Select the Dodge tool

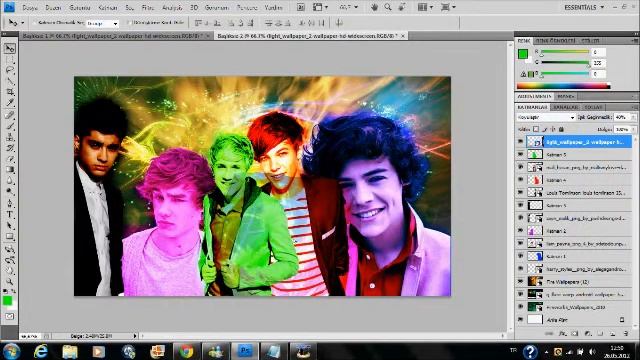tap(10, 191)
